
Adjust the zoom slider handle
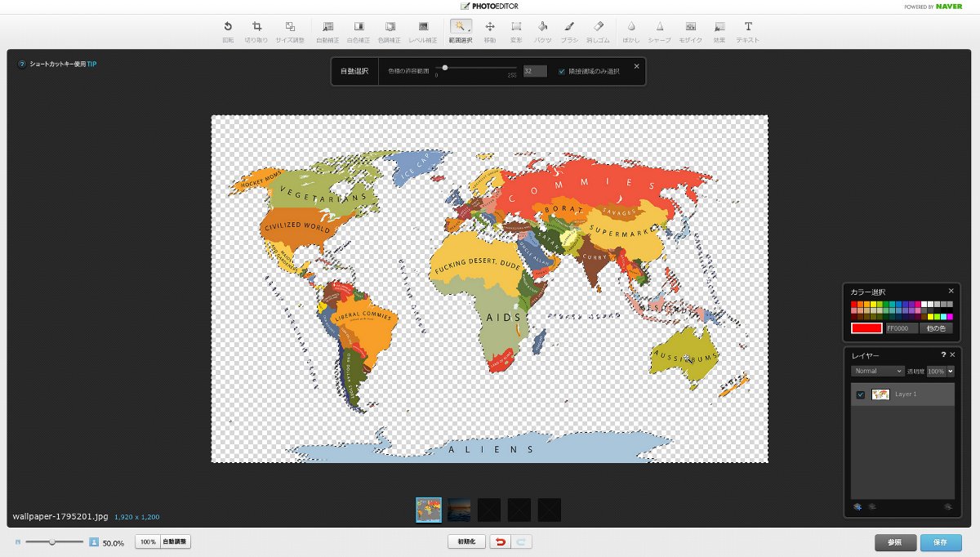pyautogui.click(x=53, y=541)
